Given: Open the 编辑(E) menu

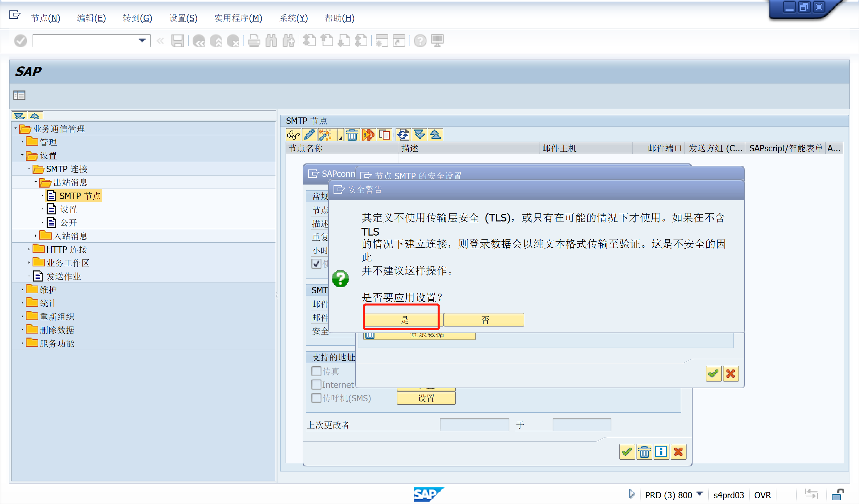Looking at the screenshot, I should pos(91,18).
